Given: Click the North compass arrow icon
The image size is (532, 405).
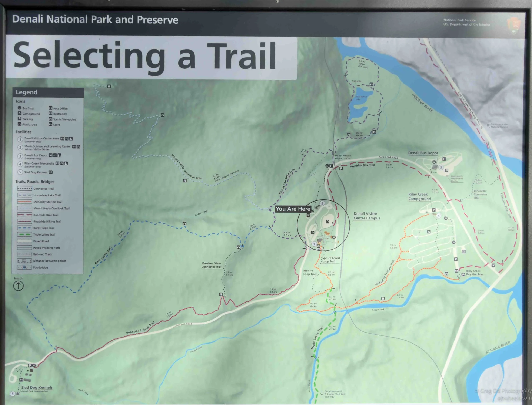Looking at the screenshot, I should pyautogui.click(x=18, y=286).
